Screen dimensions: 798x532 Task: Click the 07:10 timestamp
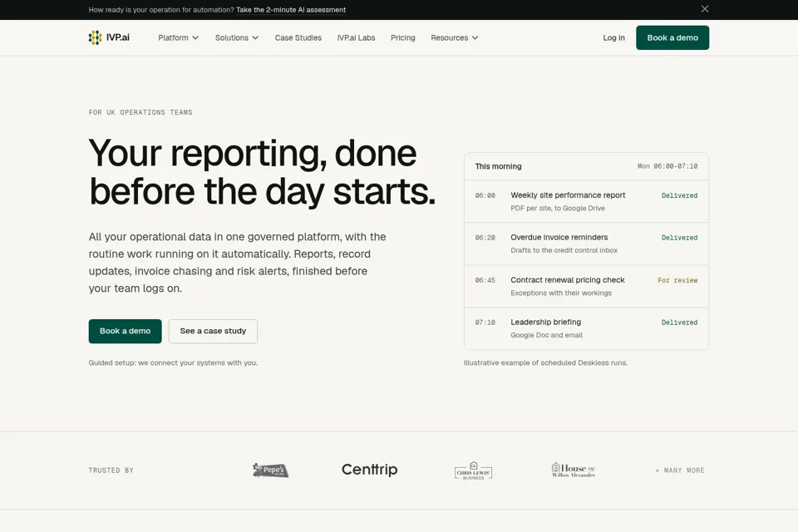coord(485,323)
